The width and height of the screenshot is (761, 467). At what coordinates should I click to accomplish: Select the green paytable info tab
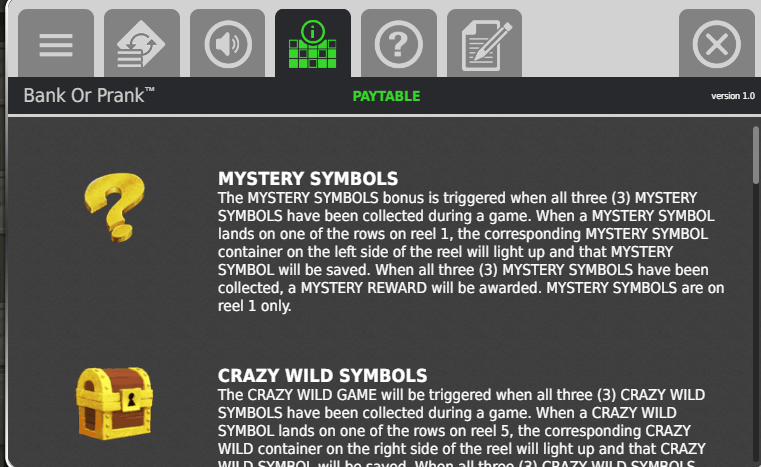click(x=313, y=43)
